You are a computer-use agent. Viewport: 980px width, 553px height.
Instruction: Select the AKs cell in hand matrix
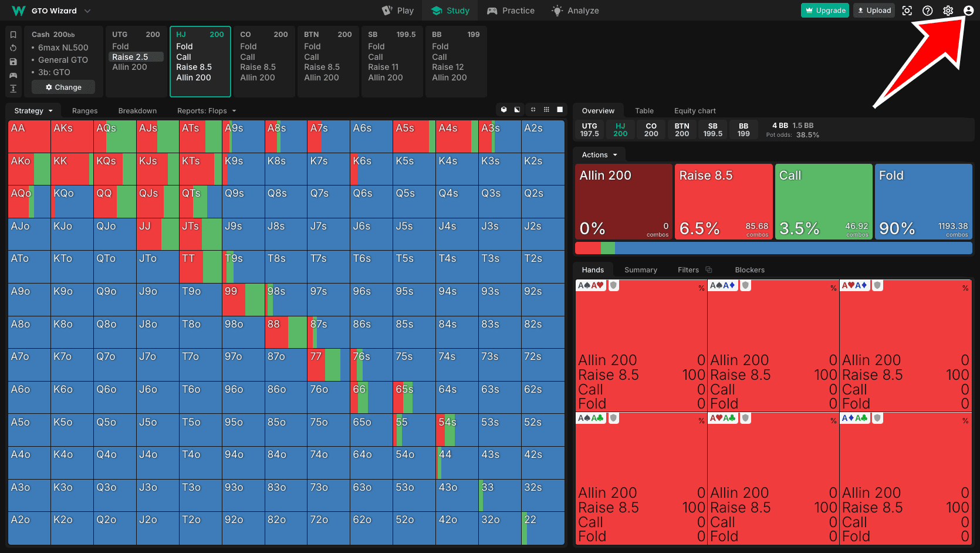[x=72, y=136]
